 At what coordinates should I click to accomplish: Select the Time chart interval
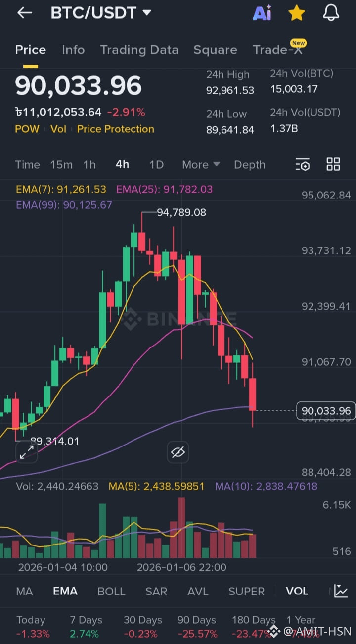(x=27, y=165)
